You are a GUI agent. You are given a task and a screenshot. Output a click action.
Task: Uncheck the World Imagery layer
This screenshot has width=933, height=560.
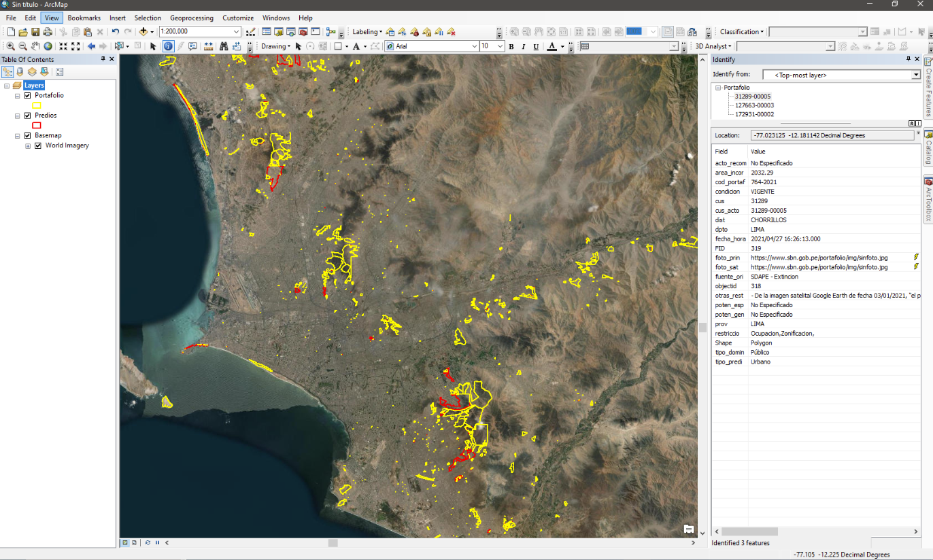click(x=38, y=145)
